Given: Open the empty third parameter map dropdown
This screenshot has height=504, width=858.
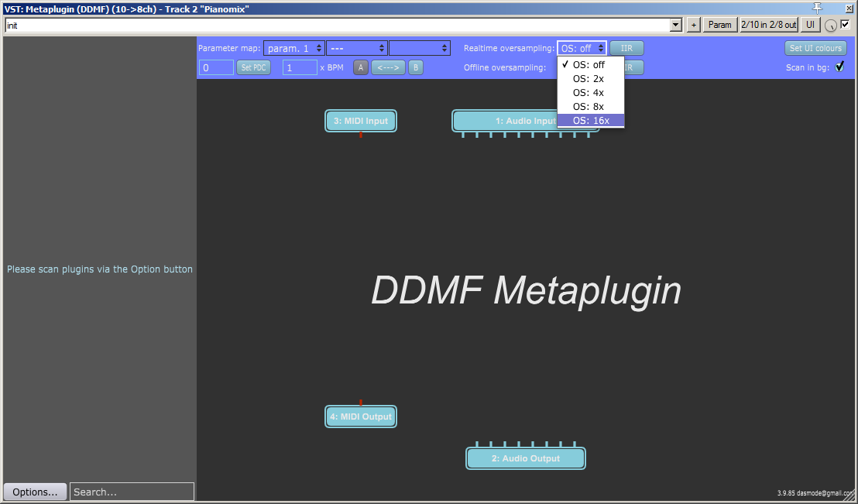Looking at the screenshot, I should pyautogui.click(x=420, y=48).
